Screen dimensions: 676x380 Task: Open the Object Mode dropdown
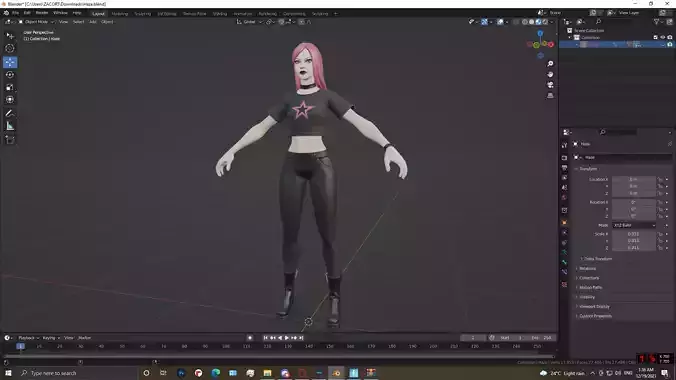click(x=36, y=22)
